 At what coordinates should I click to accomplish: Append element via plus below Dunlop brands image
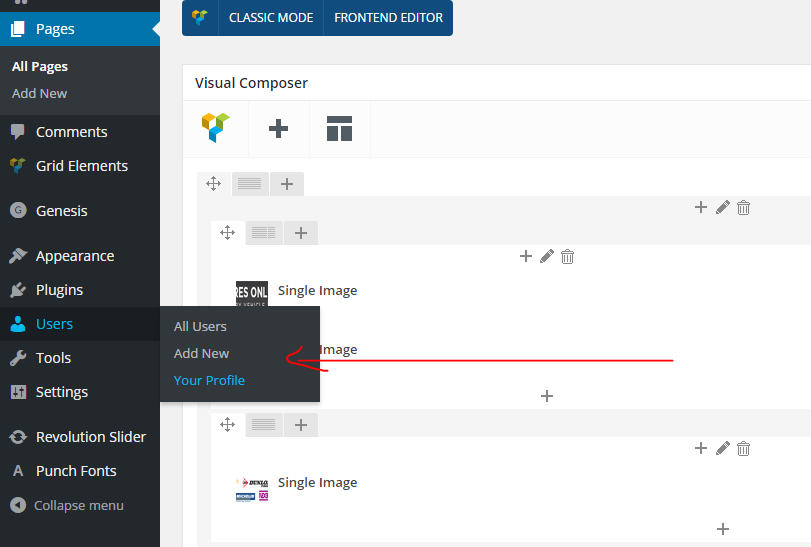[723, 529]
